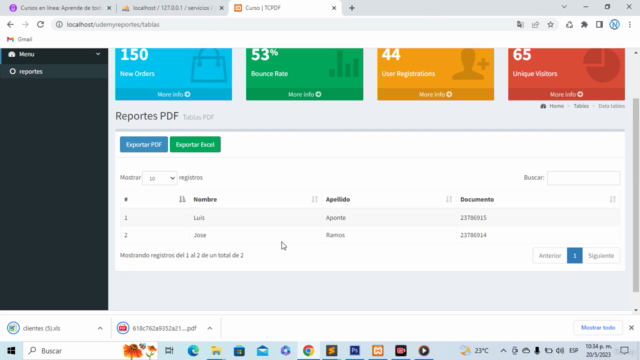The height and width of the screenshot is (360, 640).
Task: Toggle the browser side panel icon
Action: (599, 24)
